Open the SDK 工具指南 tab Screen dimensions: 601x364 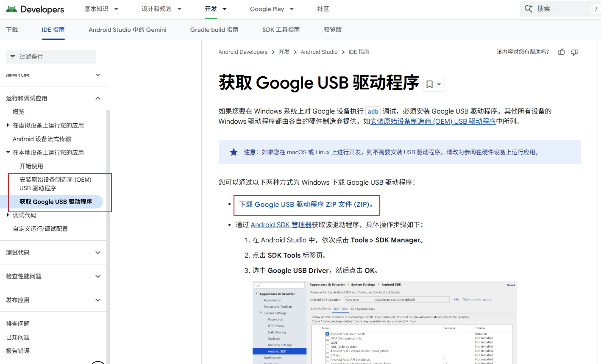point(281,30)
